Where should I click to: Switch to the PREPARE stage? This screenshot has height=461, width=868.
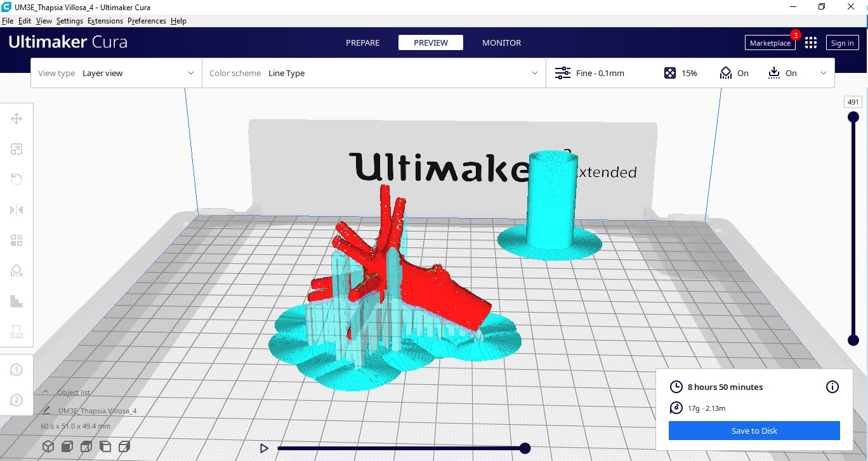coord(362,42)
